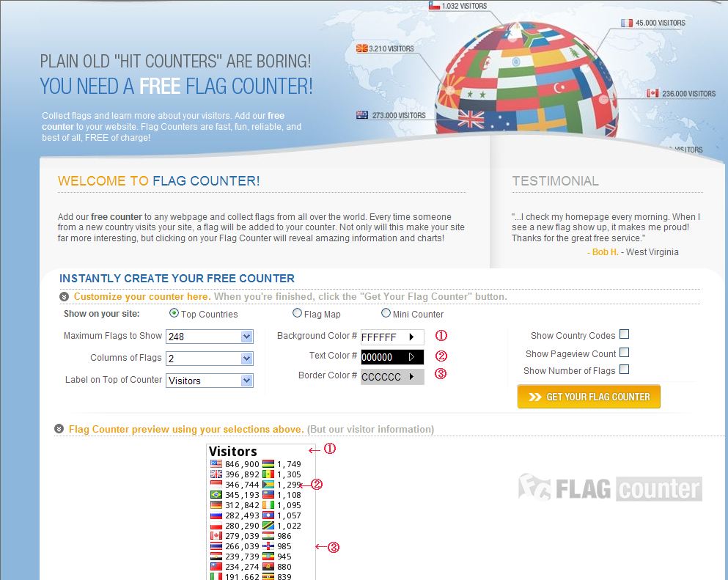
Task: Click the Maximum Flags to Show label
Action: 113,335
